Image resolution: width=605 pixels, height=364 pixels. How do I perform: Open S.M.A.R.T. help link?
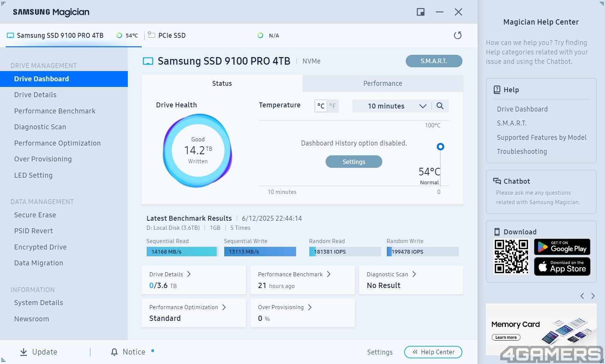pos(512,123)
